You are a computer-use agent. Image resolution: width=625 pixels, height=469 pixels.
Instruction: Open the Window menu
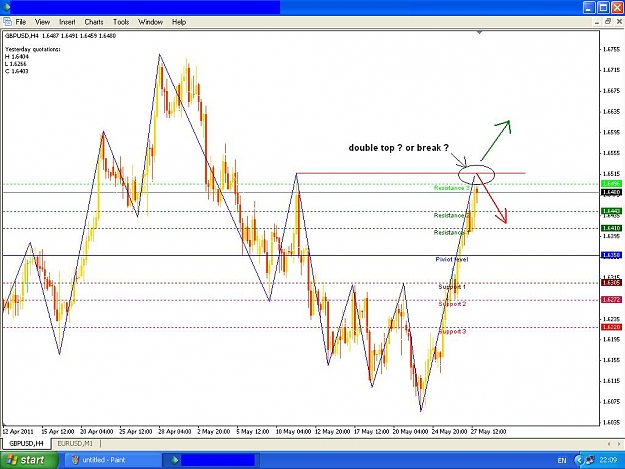[150, 22]
